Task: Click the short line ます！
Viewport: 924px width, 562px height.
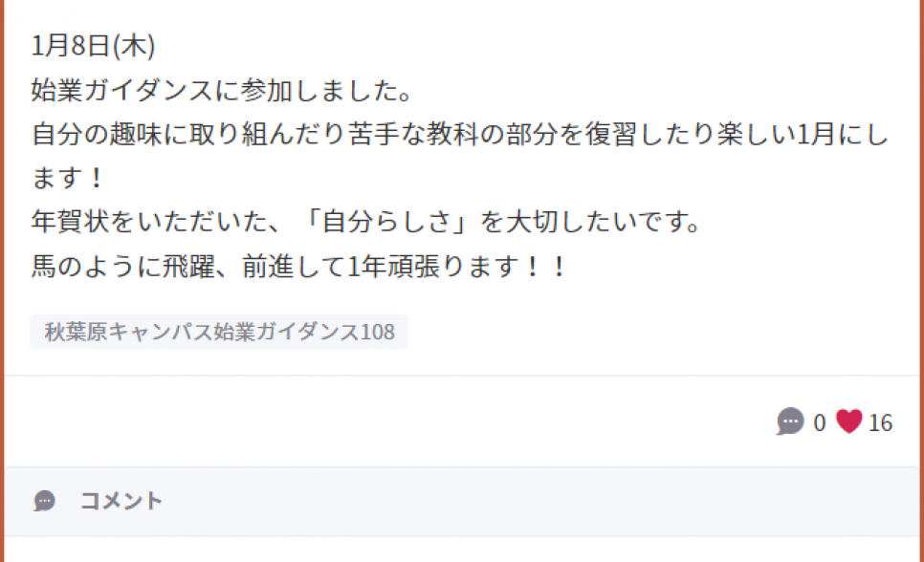Action: pyautogui.click(x=68, y=178)
